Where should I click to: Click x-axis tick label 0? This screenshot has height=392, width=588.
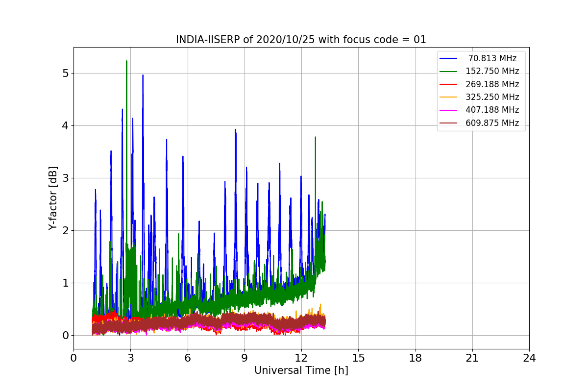[73, 358]
